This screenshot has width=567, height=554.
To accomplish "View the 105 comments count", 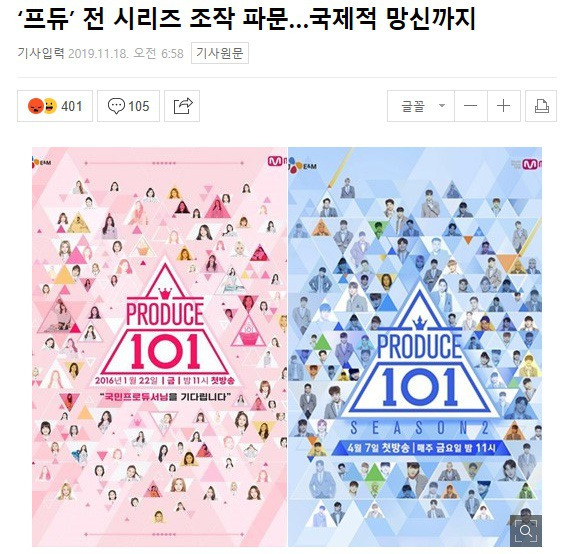I will (138, 106).
